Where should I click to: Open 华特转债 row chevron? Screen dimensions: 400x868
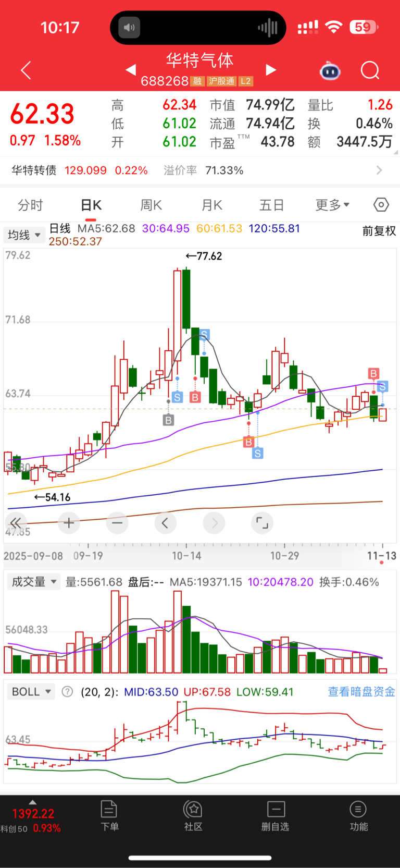379,170
